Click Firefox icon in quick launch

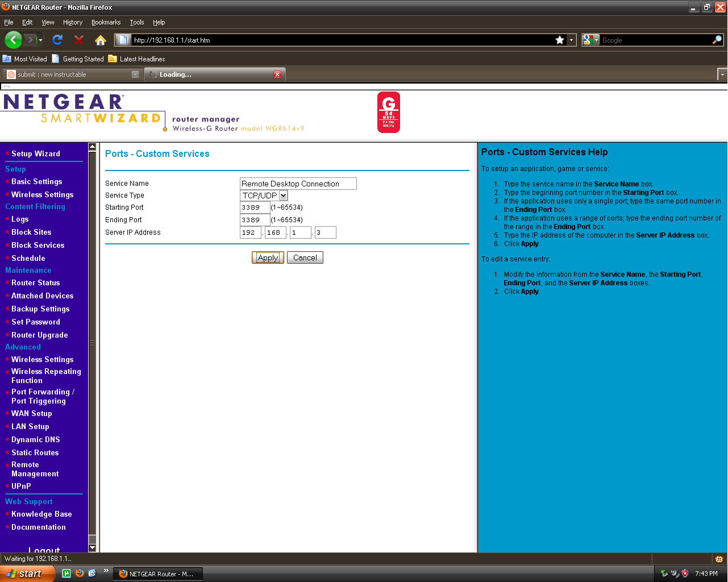click(80, 573)
